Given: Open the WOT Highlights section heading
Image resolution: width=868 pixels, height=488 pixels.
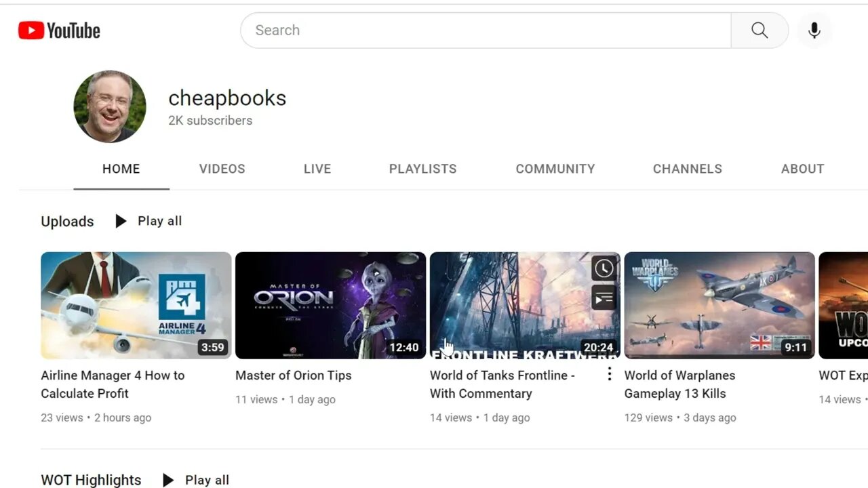Looking at the screenshot, I should click(91, 480).
